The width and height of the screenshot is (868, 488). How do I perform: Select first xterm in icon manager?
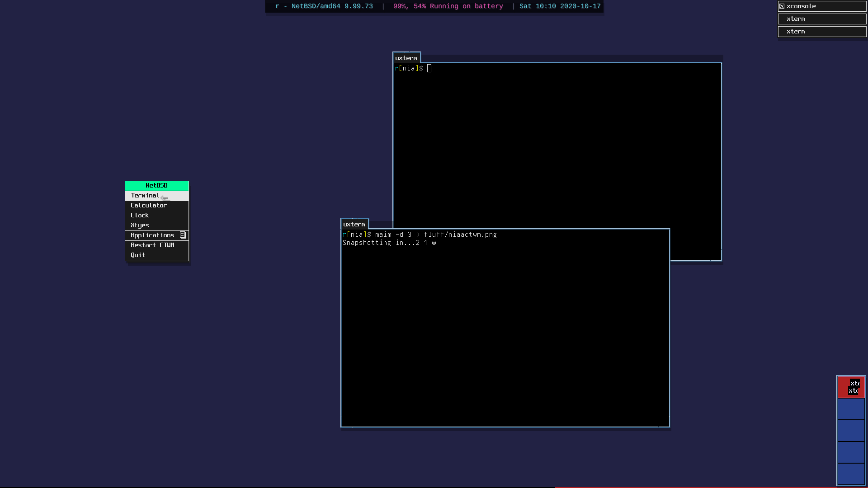822,19
